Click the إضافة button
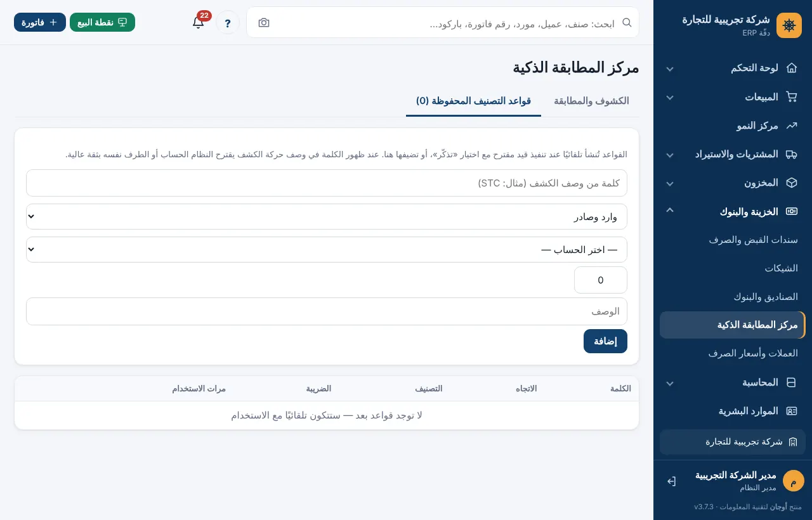 coord(605,341)
